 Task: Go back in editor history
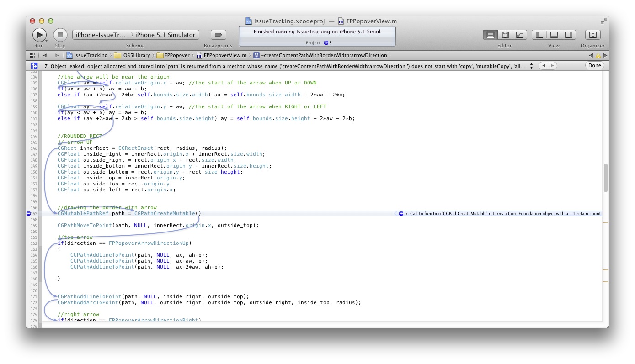point(45,55)
